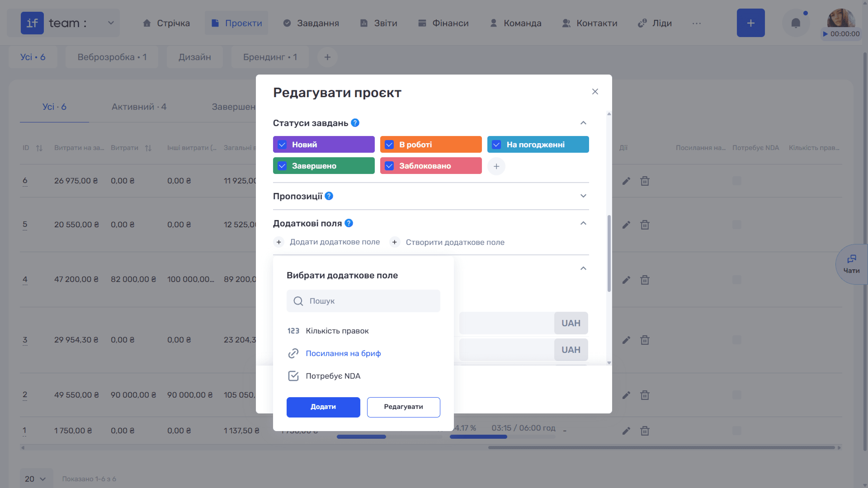Open the more navigation items menu
The width and height of the screenshot is (868, 488).
click(x=696, y=23)
